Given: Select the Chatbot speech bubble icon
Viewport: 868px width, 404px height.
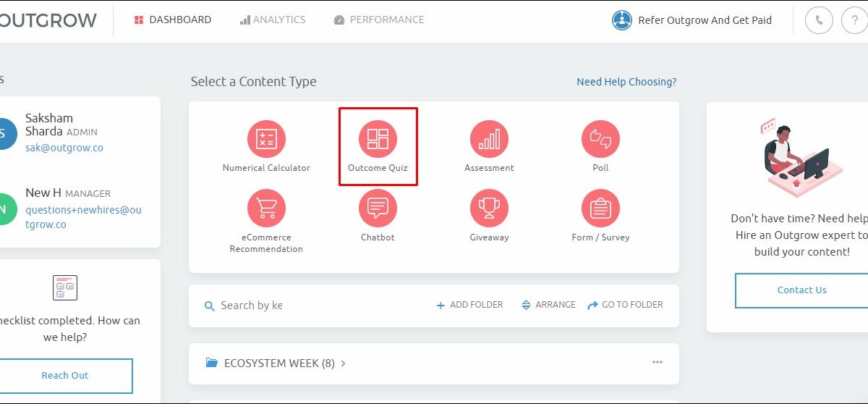Looking at the screenshot, I should pos(378,209).
